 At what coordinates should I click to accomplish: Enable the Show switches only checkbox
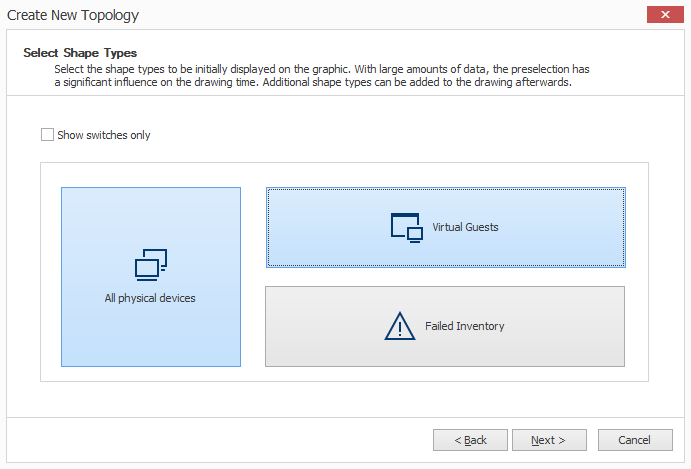47,134
